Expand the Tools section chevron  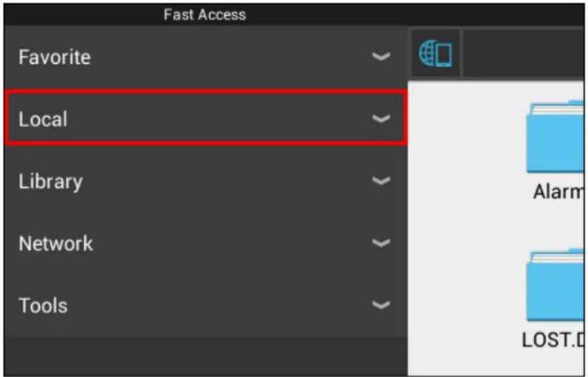pos(381,305)
